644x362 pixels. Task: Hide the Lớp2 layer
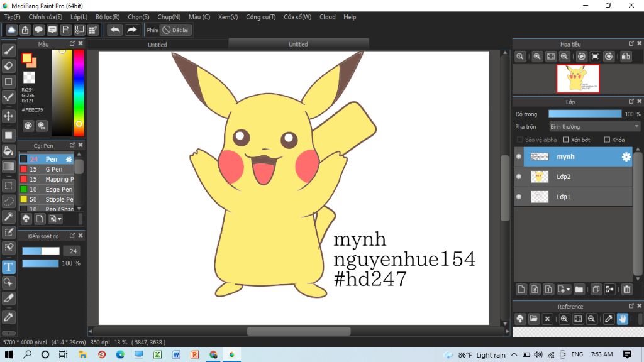[519, 177]
